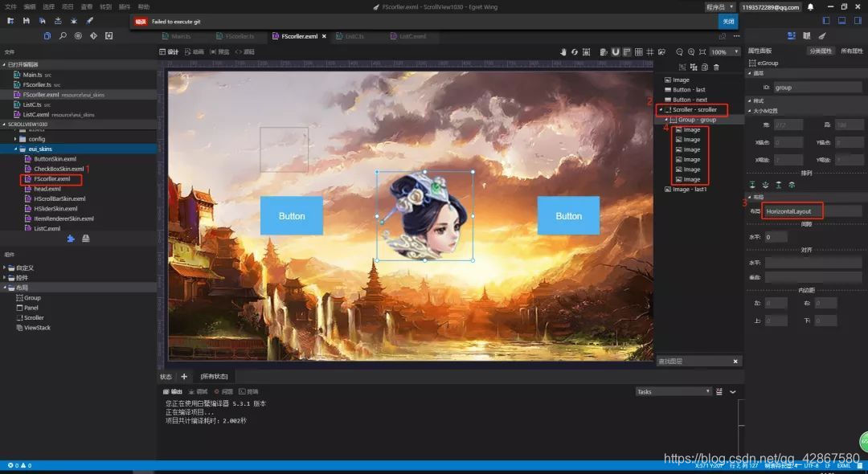Expand the 控件 components category

[5, 278]
